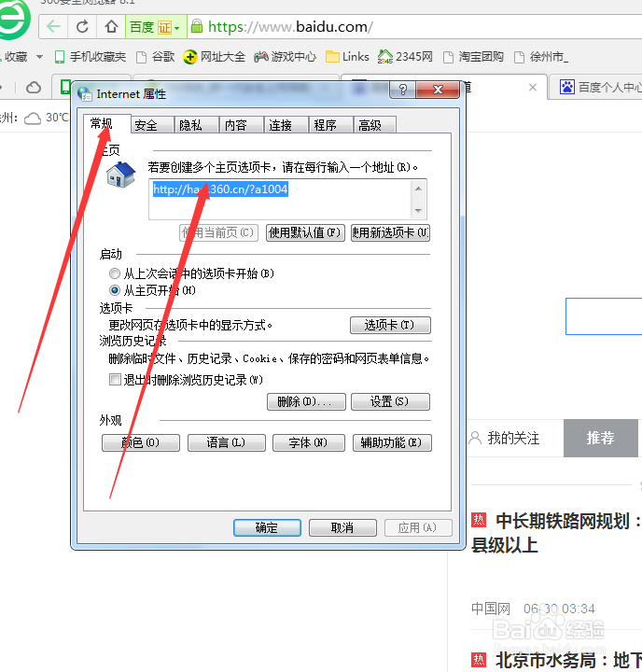Viewport: 642px width, 672px height.
Task: Switch to the 连接 tab
Action: [x=286, y=125]
